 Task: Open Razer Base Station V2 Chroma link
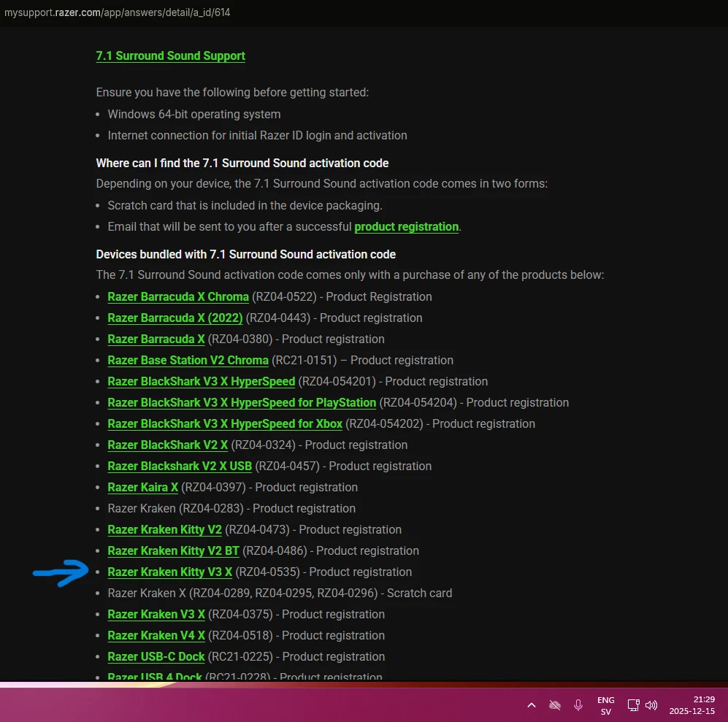(188, 361)
